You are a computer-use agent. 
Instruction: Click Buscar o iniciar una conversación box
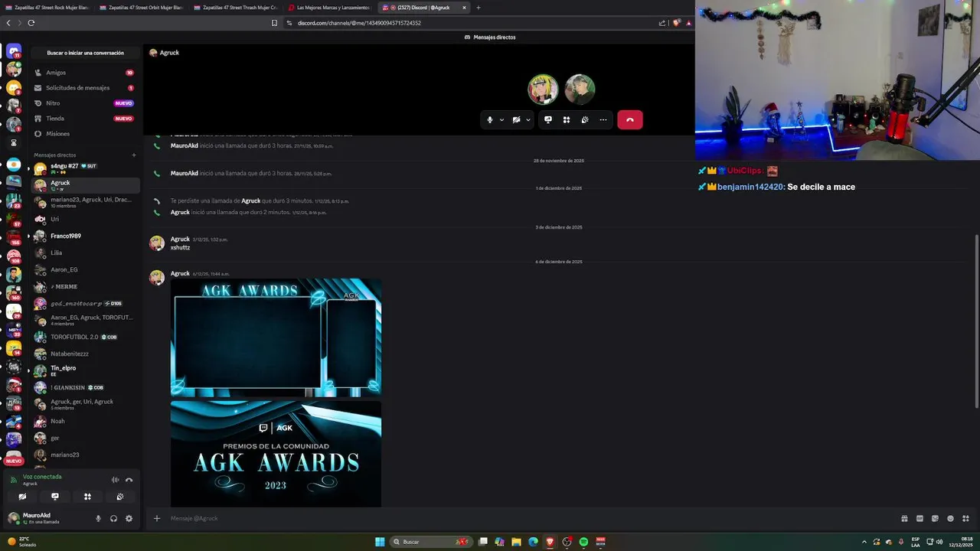pos(85,53)
